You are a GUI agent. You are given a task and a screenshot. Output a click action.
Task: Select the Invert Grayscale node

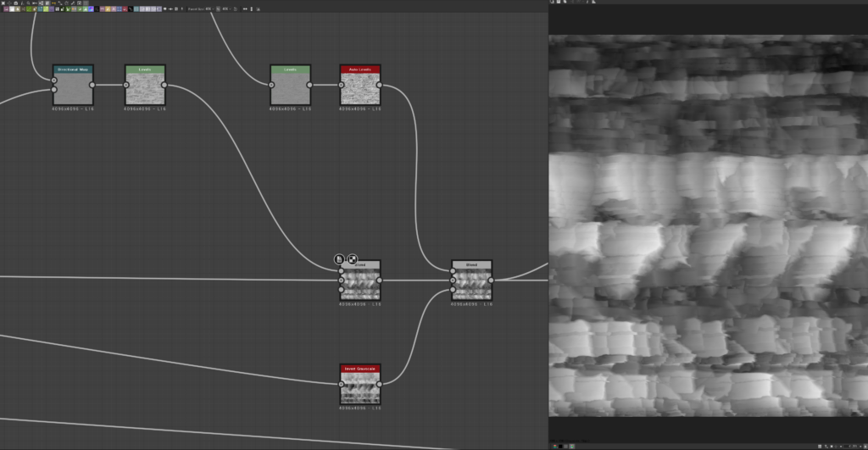tap(359, 384)
